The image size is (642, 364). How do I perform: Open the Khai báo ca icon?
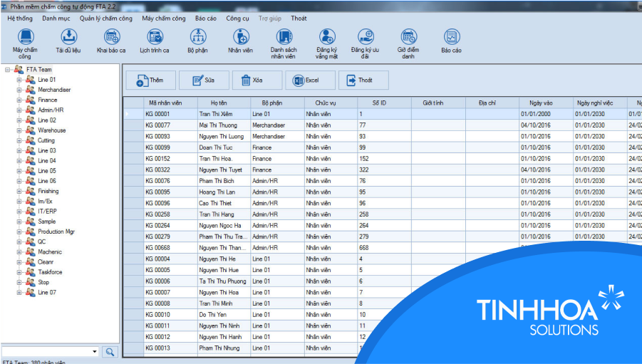coord(111,37)
